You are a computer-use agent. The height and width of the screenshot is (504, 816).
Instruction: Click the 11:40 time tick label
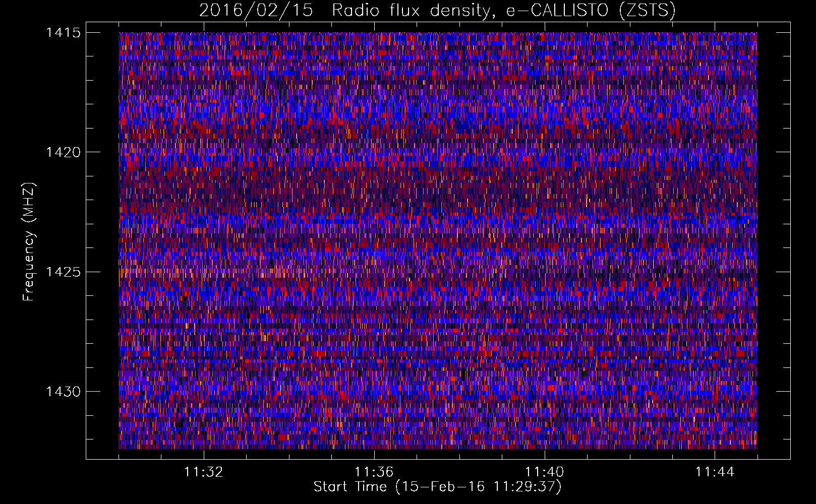point(545,472)
